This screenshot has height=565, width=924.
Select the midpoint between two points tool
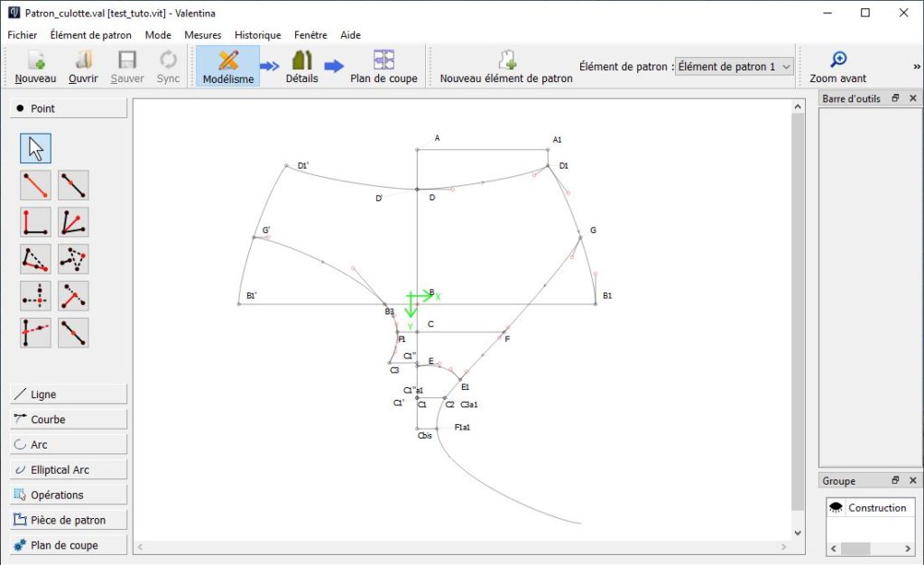[73, 332]
